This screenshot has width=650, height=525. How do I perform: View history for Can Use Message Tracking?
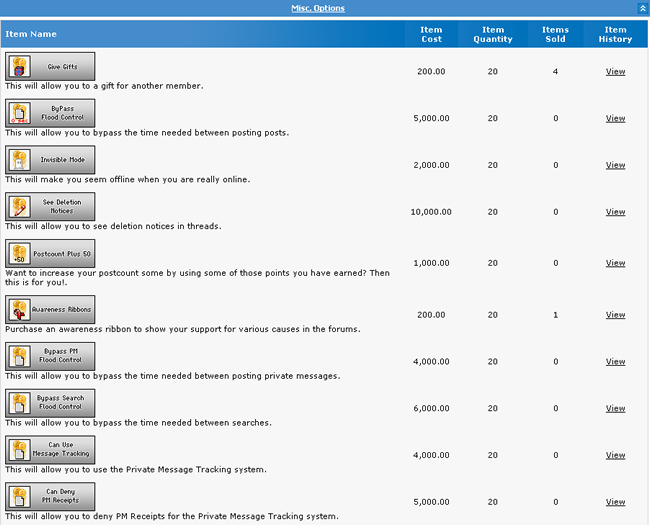pos(615,455)
